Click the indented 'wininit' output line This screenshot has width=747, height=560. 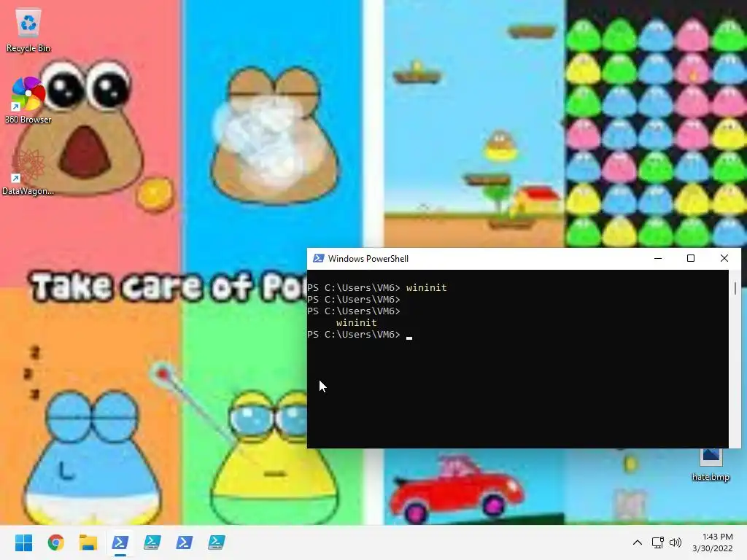click(x=356, y=322)
